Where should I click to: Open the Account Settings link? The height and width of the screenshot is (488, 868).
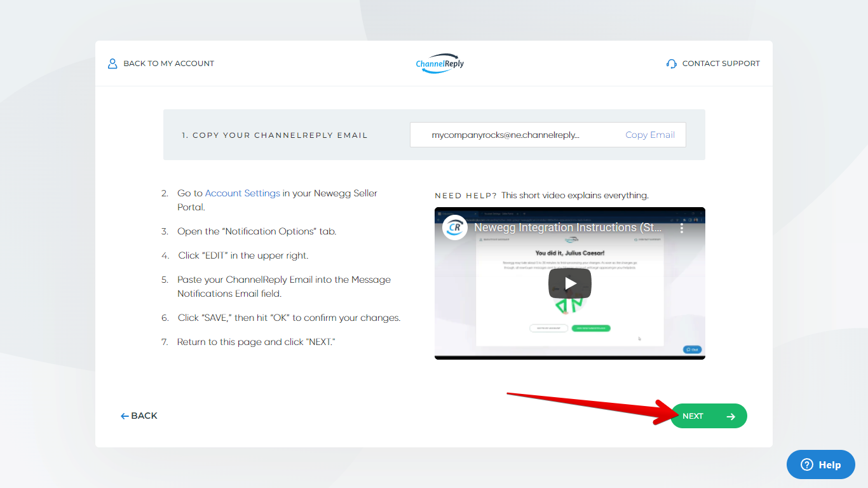pos(243,193)
